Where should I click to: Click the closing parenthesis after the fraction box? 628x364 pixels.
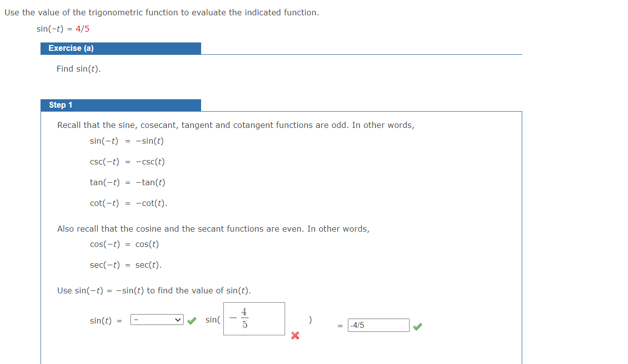310,320
